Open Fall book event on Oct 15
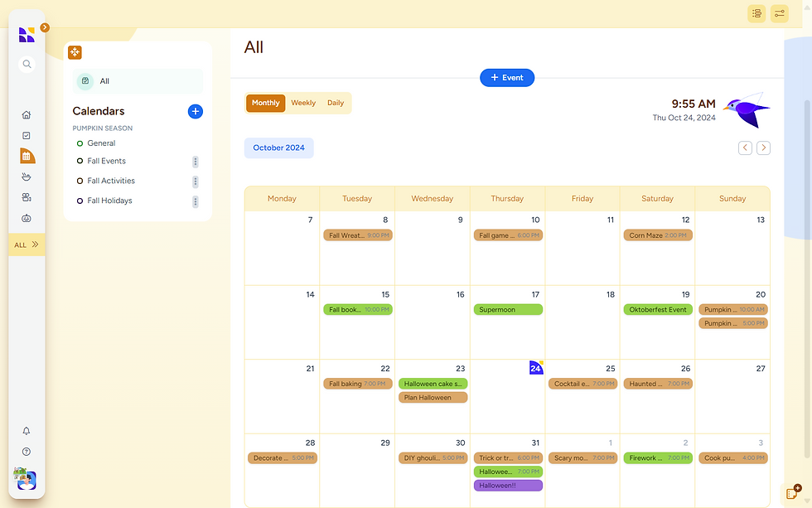Image resolution: width=812 pixels, height=508 pixels. coord(358,310)
